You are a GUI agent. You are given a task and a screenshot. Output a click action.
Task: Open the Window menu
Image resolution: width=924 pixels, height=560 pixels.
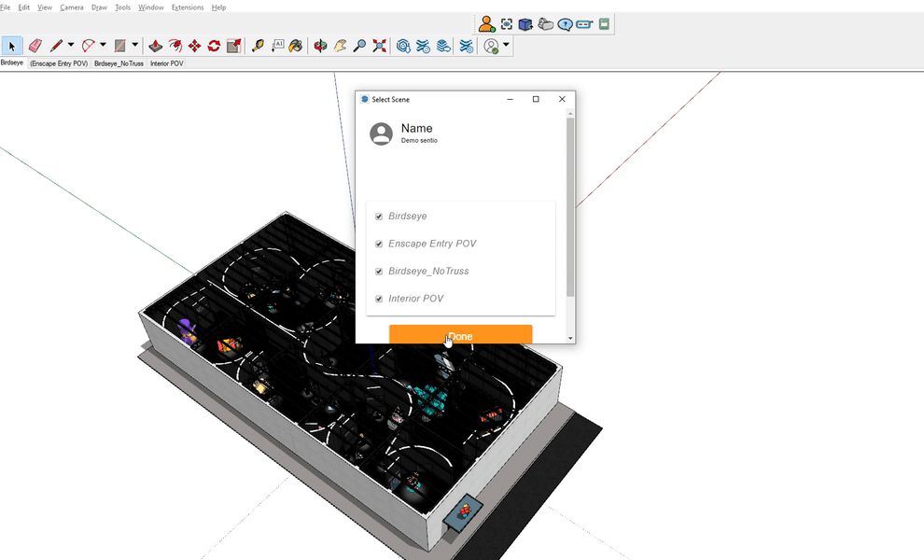click(x=151, y=7)
